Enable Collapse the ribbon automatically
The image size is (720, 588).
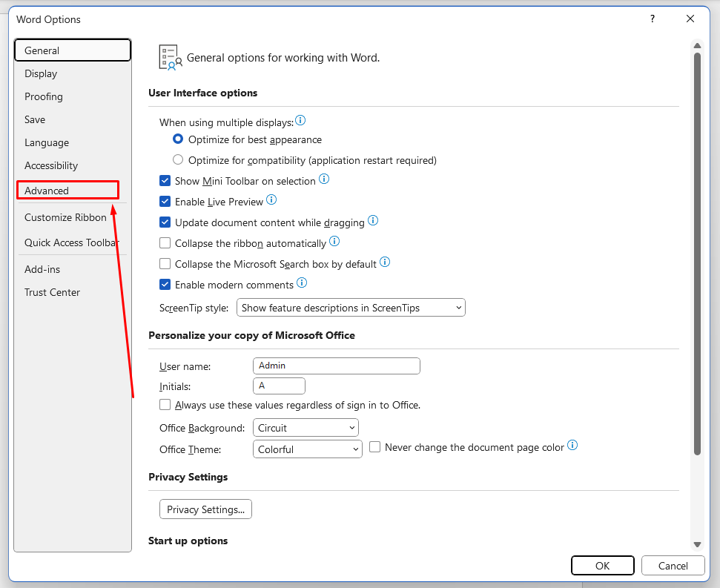pos(165,242)
